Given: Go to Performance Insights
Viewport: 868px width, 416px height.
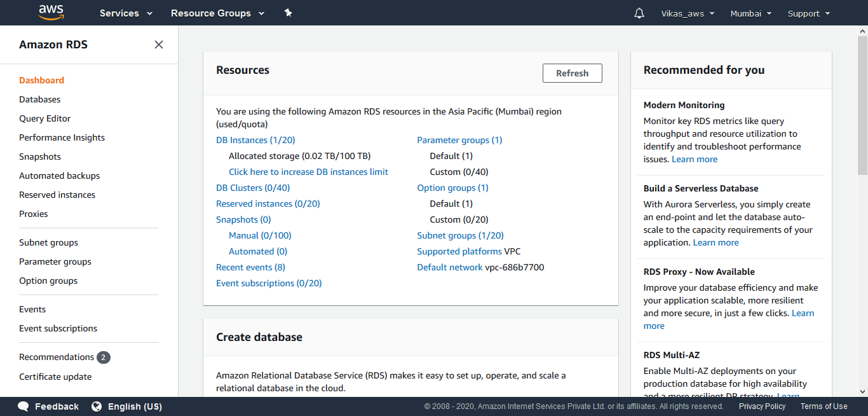Looking at the screenshot, I should [x=62, y=137].
